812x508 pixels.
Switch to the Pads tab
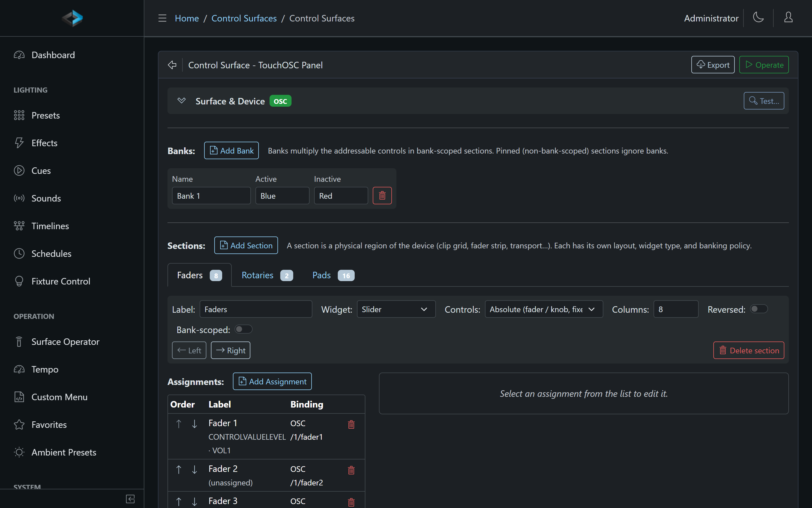click(333, 275)
